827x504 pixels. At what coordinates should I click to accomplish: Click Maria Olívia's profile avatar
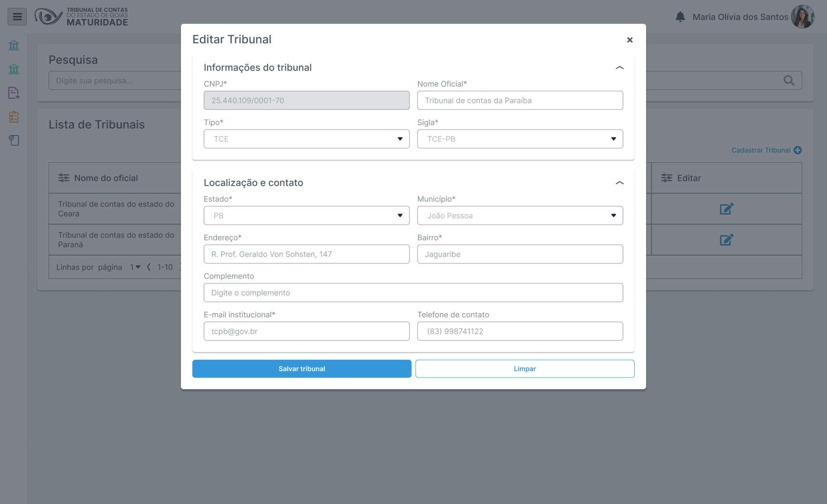(802, 17)
